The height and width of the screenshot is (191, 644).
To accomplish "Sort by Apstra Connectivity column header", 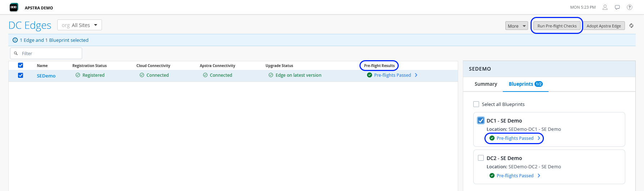I will [217, 66].
